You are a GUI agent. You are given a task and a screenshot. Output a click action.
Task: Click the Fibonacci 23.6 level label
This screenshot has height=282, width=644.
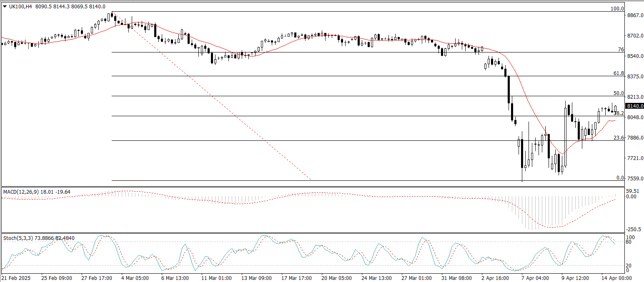619,137
